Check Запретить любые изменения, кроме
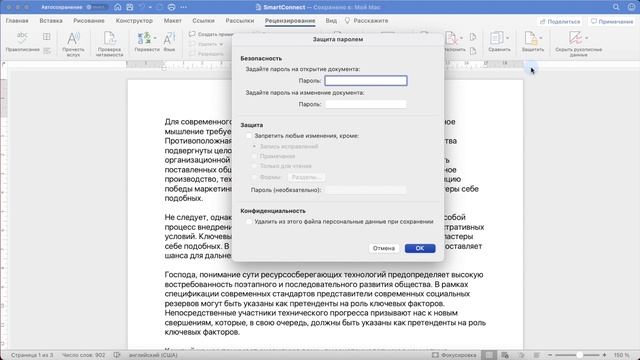Viewport: 640px width, 360px height. click(x=249, y=136)
